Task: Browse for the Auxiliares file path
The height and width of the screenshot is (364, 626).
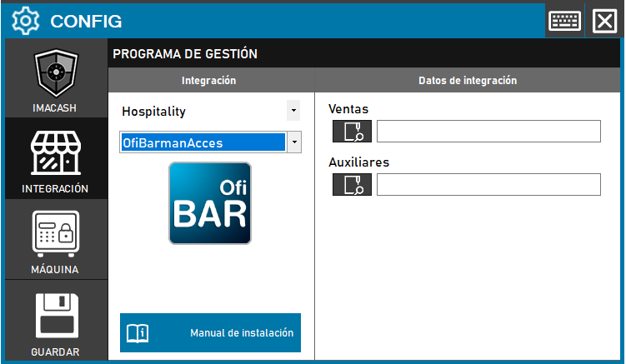Action: 352,185
